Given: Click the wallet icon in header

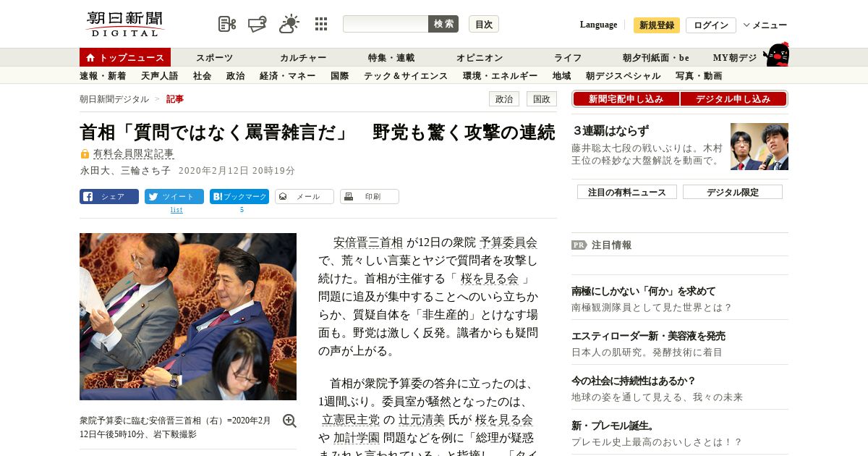Looking at the screenshot, I should coord(258,24).
